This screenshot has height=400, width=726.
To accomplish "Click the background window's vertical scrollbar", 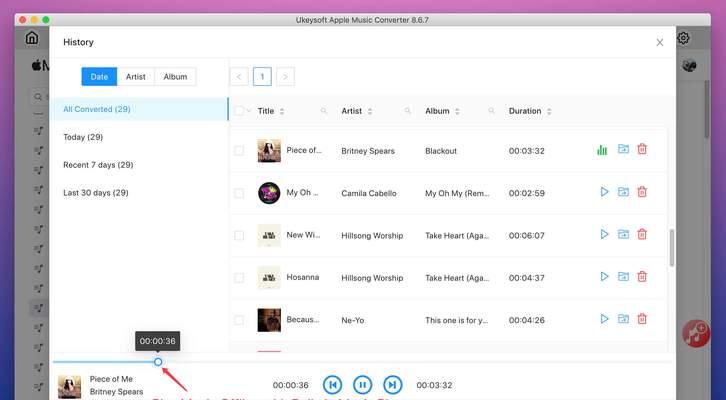I will [707, 109].
